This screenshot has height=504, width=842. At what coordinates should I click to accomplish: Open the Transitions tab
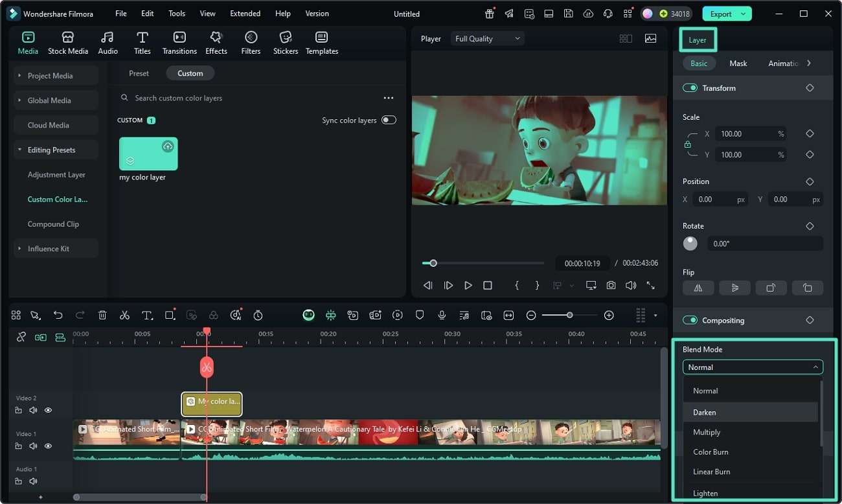click(x=179, y=43)
